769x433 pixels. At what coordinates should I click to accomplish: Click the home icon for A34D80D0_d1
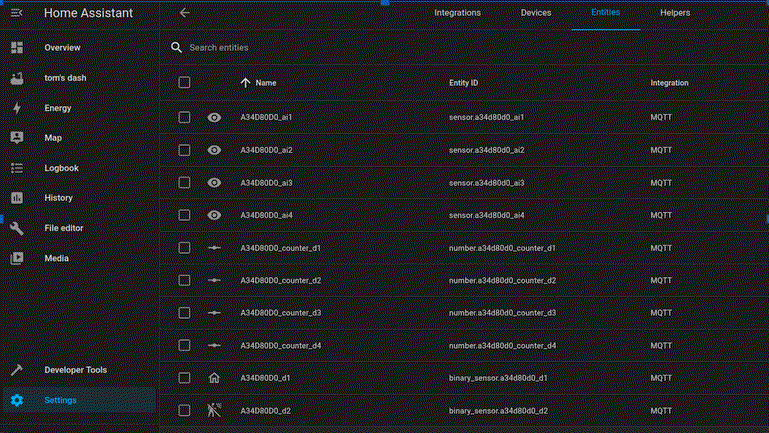(x=214, y=378)
